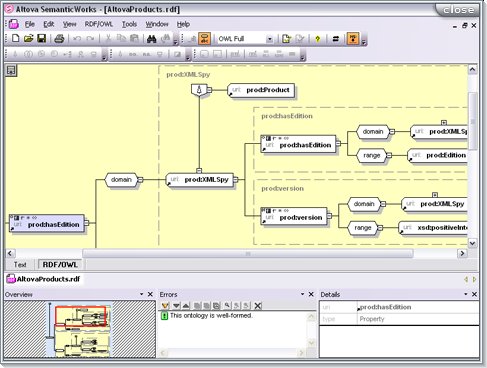
Task: Collapse the prod:XMLSpy node via its top minus box
Action: (199, 171)
